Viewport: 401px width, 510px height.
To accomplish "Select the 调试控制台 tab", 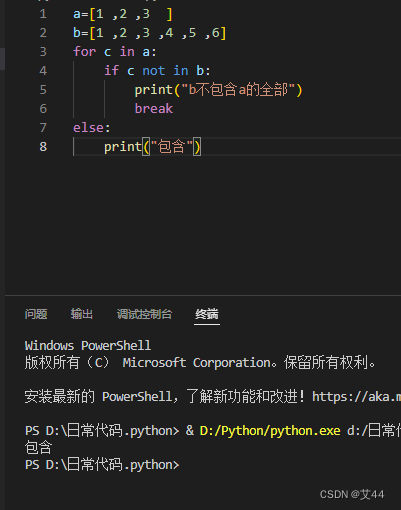I will pos(144,314).
